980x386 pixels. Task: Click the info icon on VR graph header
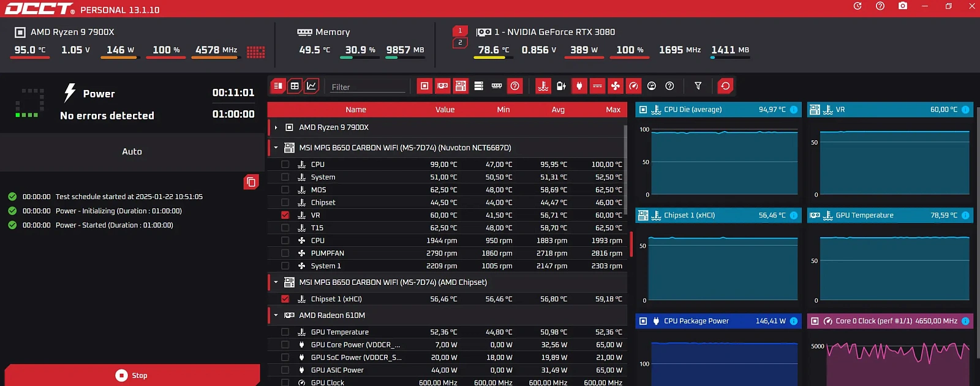(x=965, y=110)
